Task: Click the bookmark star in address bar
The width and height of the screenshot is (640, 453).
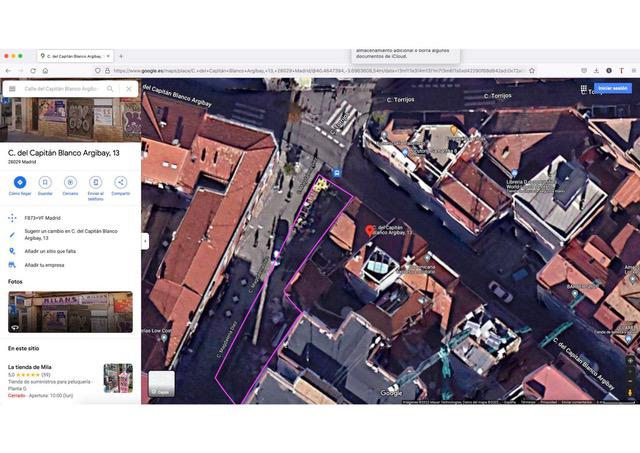Action: pyautogui.click(x=532, y=71)
